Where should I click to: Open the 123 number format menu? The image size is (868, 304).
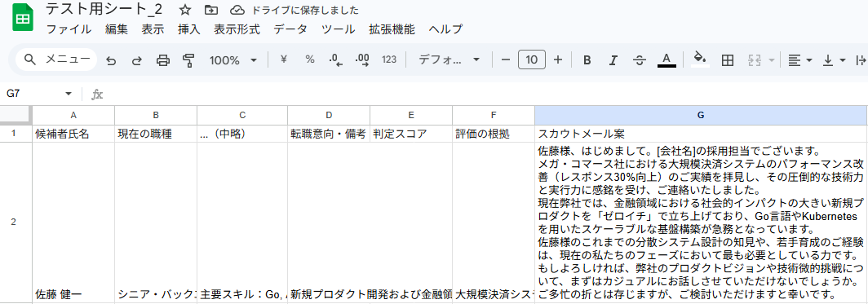389,59
